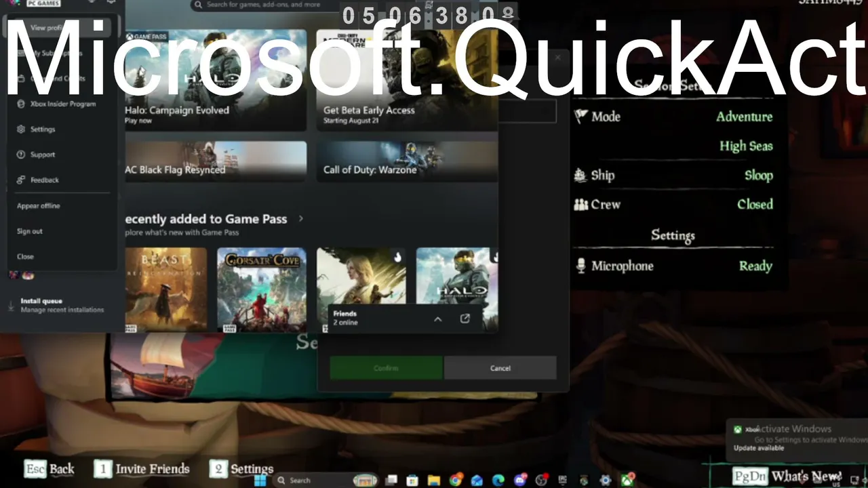The height and width of the screenshot is (488, 868).
Task: Open the Halo: Campaign Evolved banner
Action: click(216, 80)
